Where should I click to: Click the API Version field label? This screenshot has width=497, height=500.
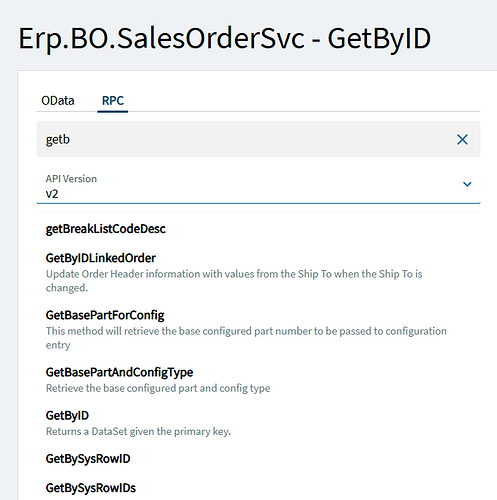click(x=71, y=179)
